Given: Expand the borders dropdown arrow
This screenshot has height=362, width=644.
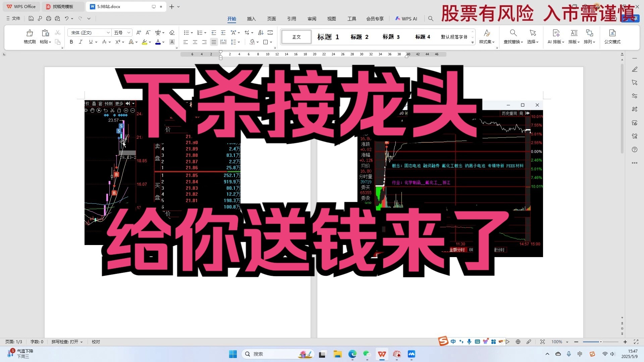Looking at the screenshot, I should click(271, 42).
